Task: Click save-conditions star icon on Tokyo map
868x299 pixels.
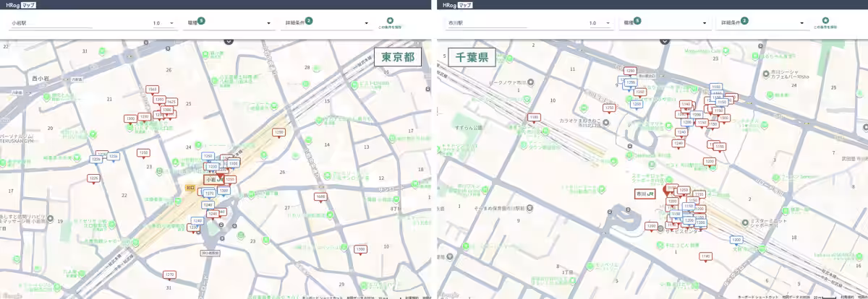Action: coord(390,21)
